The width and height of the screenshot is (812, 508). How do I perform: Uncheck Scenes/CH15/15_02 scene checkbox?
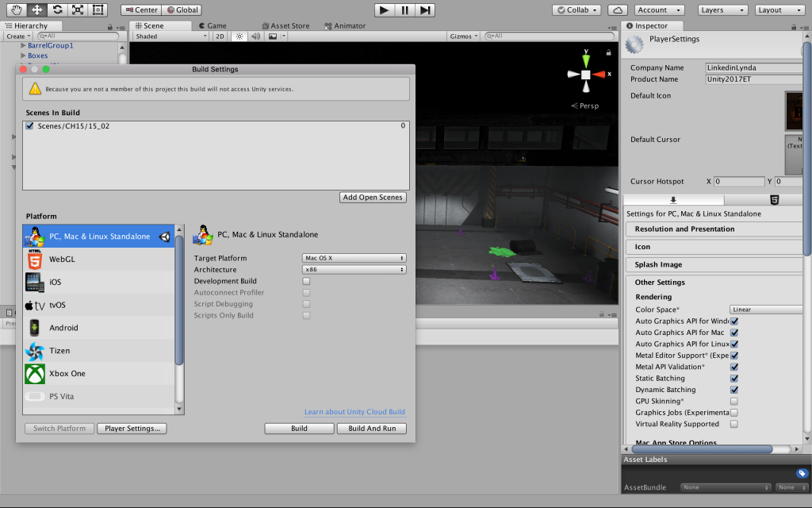click(29, 126)
